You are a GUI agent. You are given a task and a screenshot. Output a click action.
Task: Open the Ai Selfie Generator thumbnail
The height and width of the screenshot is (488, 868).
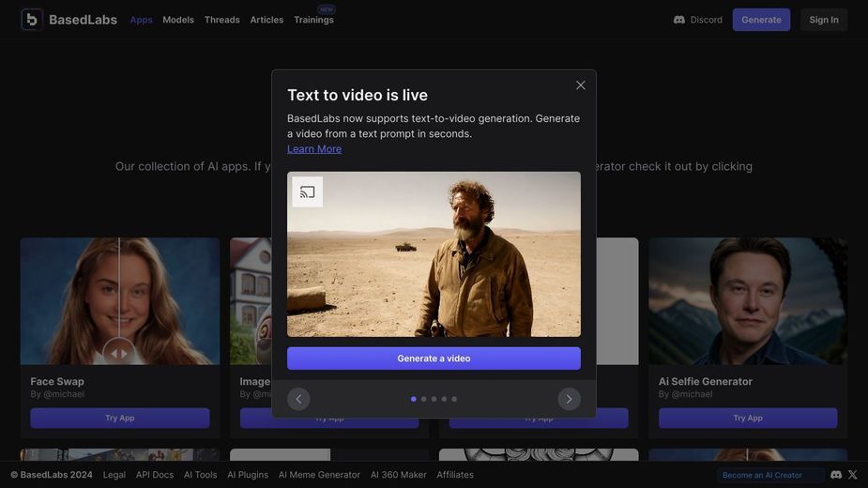(748, 301)
